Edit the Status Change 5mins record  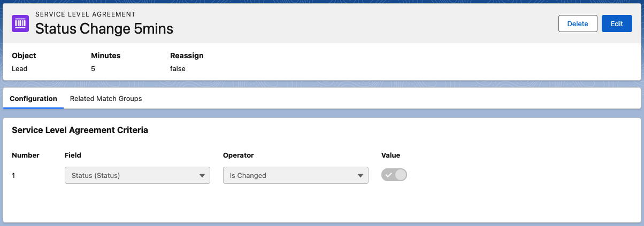click(617, 24)
